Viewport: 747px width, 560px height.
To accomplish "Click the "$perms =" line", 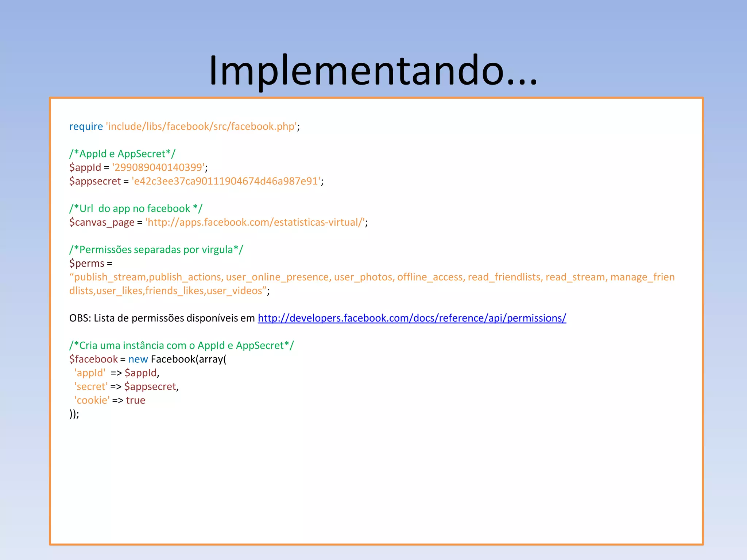I will pos(91,263).
